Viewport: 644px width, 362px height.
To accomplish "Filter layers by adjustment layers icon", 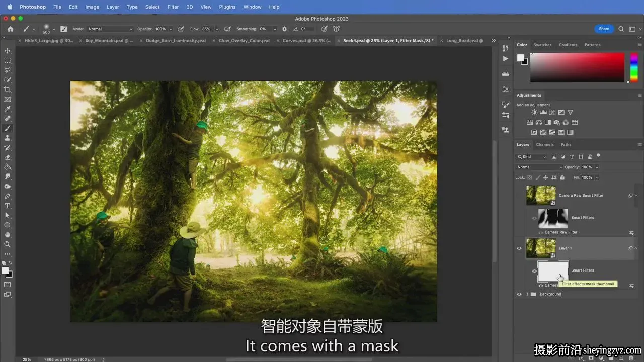I will 563,157.
